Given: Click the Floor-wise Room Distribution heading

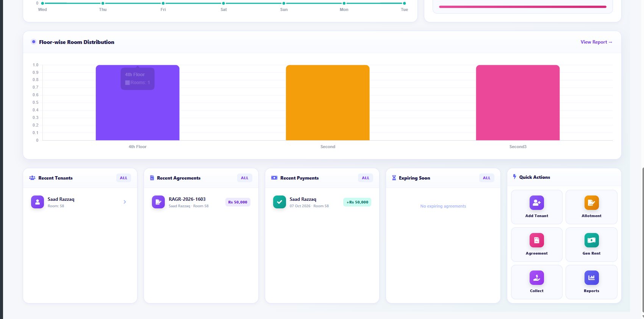Looking at the screenshot, I should (x=77, y=42).
